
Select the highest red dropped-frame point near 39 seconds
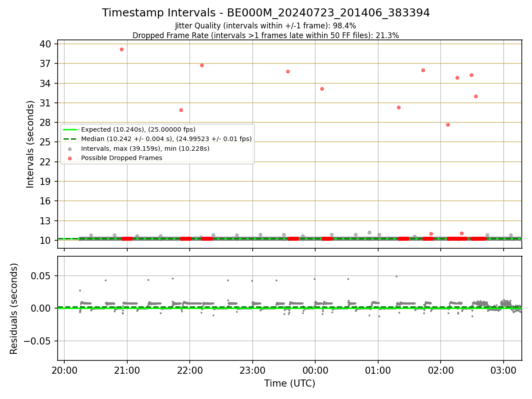tap(121, 49)
